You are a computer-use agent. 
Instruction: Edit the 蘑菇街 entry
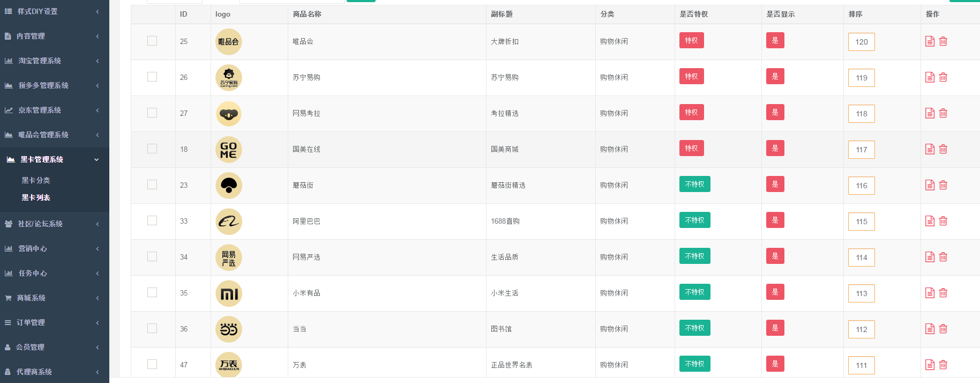coord(930,185)
